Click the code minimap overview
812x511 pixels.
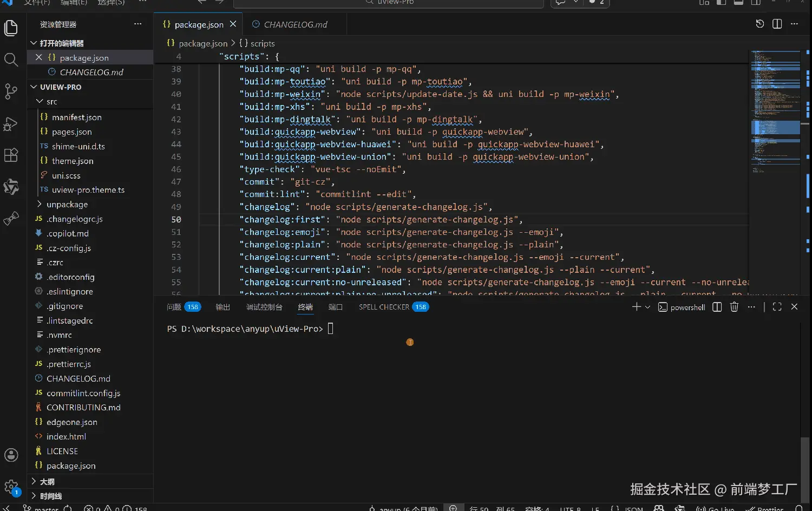tap(775, 108)
